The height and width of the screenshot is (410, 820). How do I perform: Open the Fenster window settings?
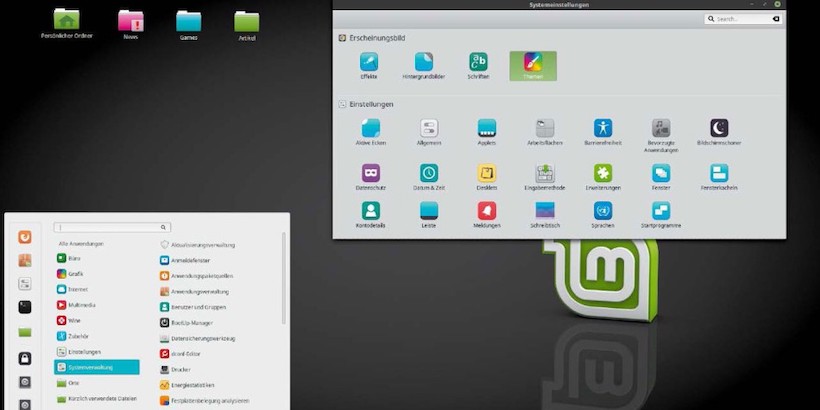pyautogui.click(x=662, y=177)
